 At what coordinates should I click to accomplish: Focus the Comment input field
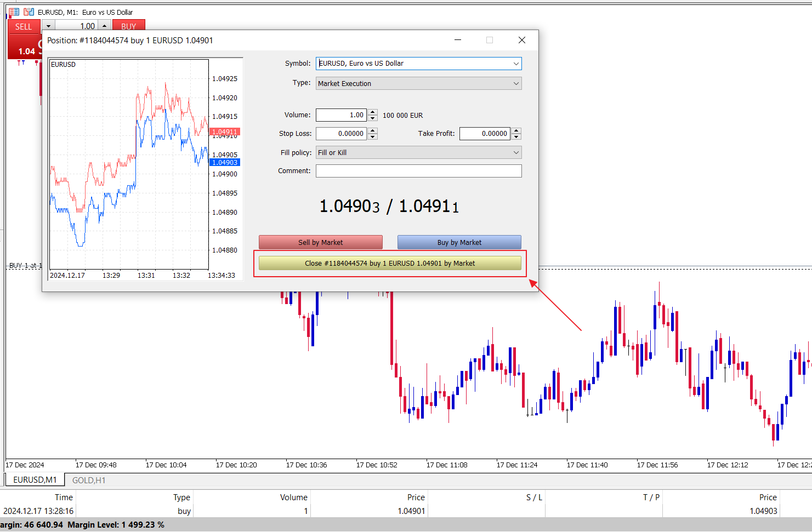pyautogui.click(x=419, y=171)
